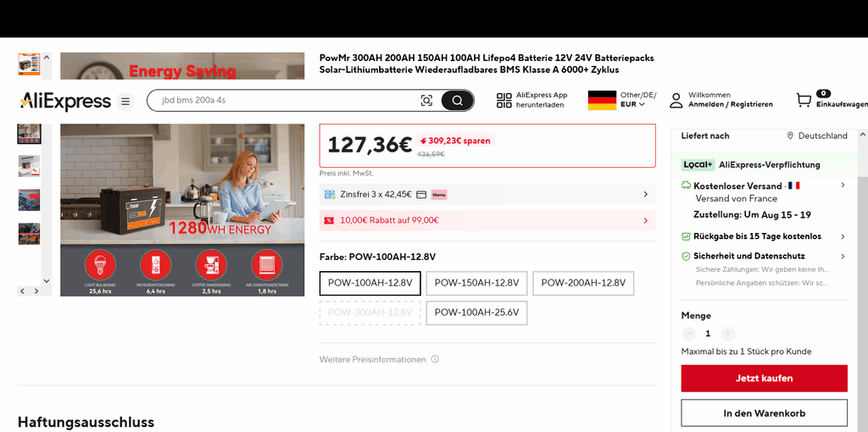Click the Klarna payment badge
This screenshot has height=432, width=868.
coord(439,195)
